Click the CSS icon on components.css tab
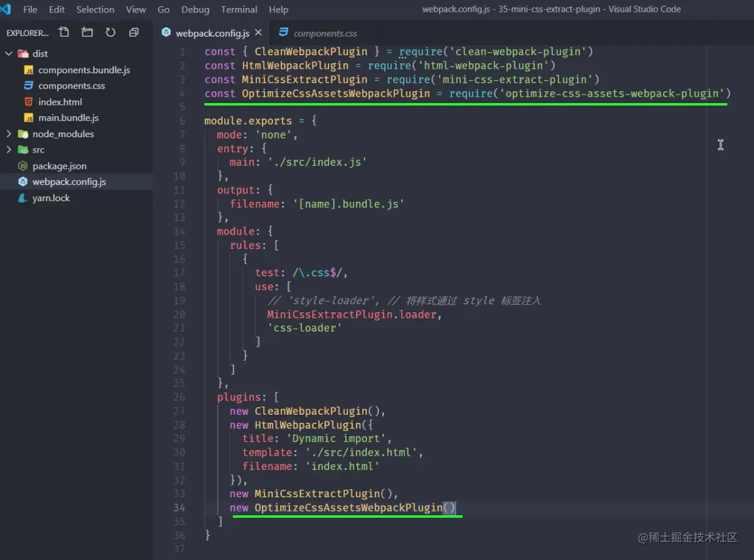 284,32
